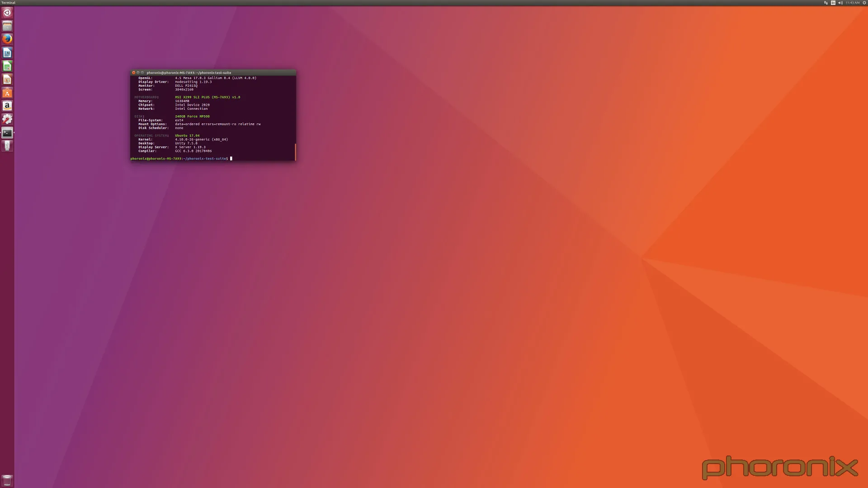The width and height of the screenshot is (868, 488).
Task: Launch LibreOffice Impress
Action: [7, 80]
